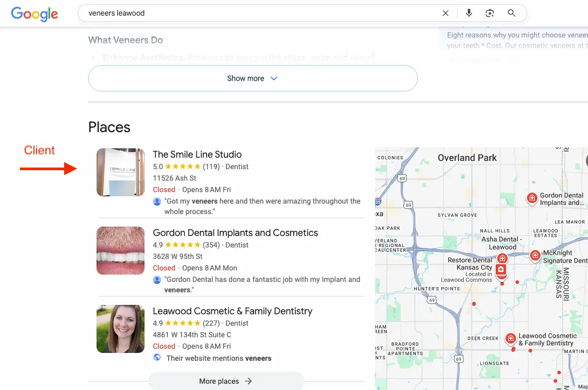The height and width of the screenshot is (390, 588).
Task: Click the address 11526 Ash St
Action: [174, 179]
